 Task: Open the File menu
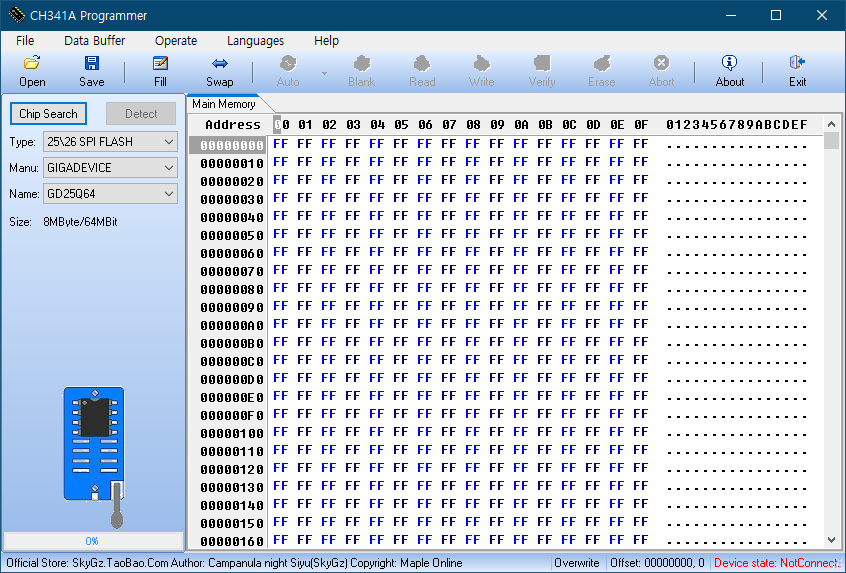[x=25, y=40]
